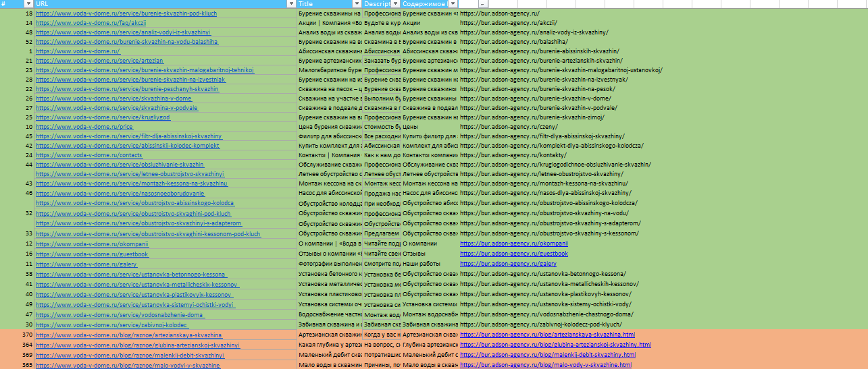868x369 pixels.
Task: Select the cell with number 370
Action: 17,335
